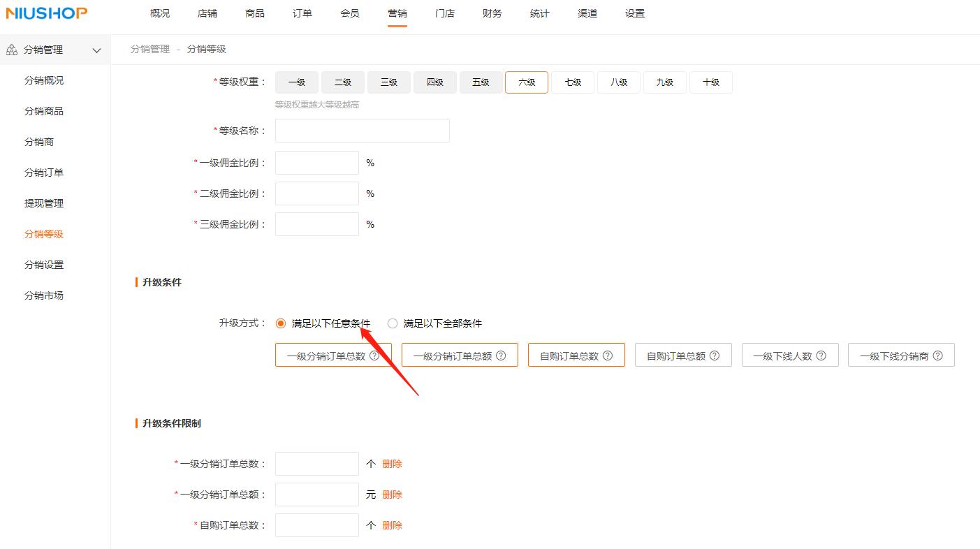Open help icon on 一级分销订单总数
Viewport: 980px width, 549px height.
[x=376, y=355]
